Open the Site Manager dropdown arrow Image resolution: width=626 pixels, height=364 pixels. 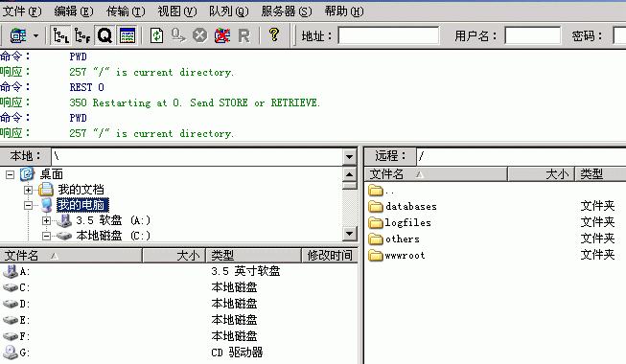35,36
